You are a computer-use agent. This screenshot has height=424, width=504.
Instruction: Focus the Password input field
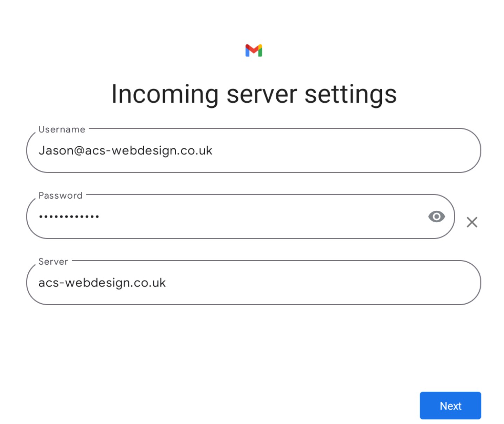click(x=241, y=217)
